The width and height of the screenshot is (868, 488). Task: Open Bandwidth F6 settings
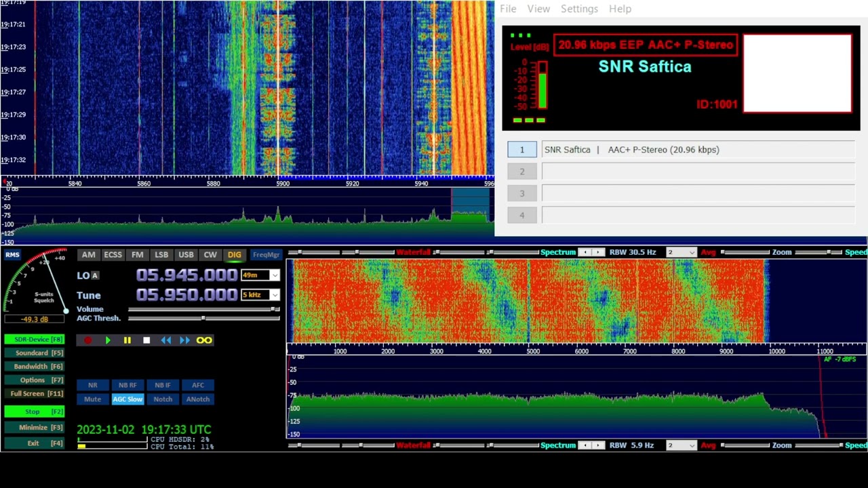(35, 367)
